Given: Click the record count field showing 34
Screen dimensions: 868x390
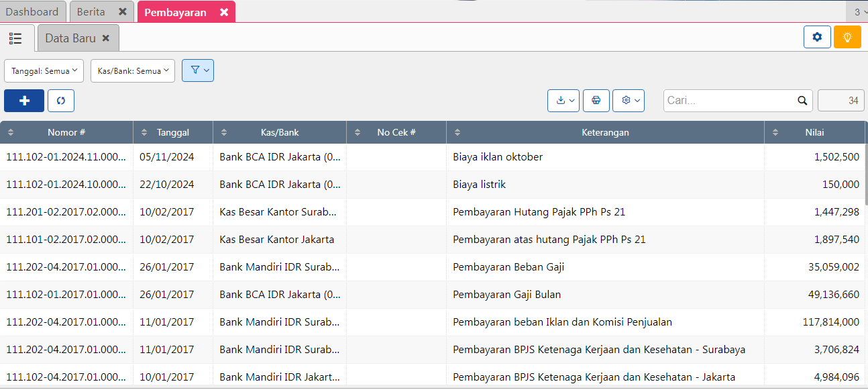Looking at the screenshot, I should tap(841, 101).
